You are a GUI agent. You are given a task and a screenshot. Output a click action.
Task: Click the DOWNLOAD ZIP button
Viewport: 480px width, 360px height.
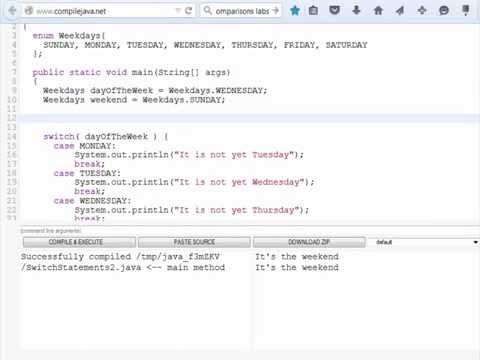pyautogui.click(x=309, y=242)
